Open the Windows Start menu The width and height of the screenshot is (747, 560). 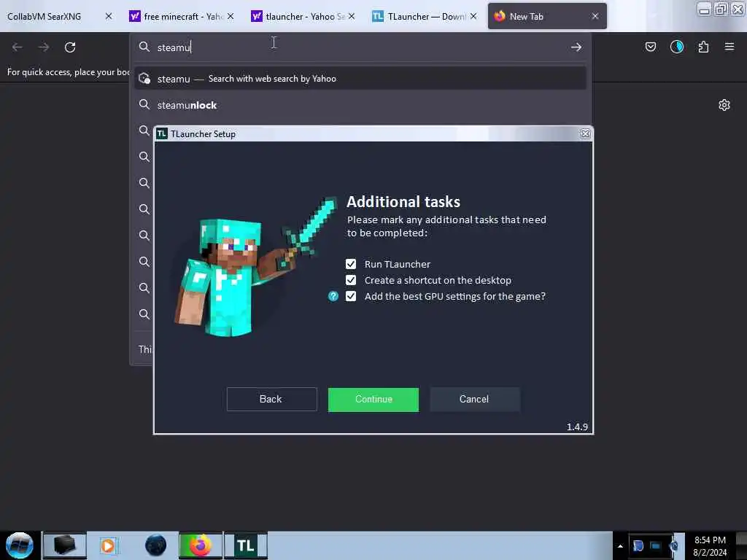coord(20,545)
